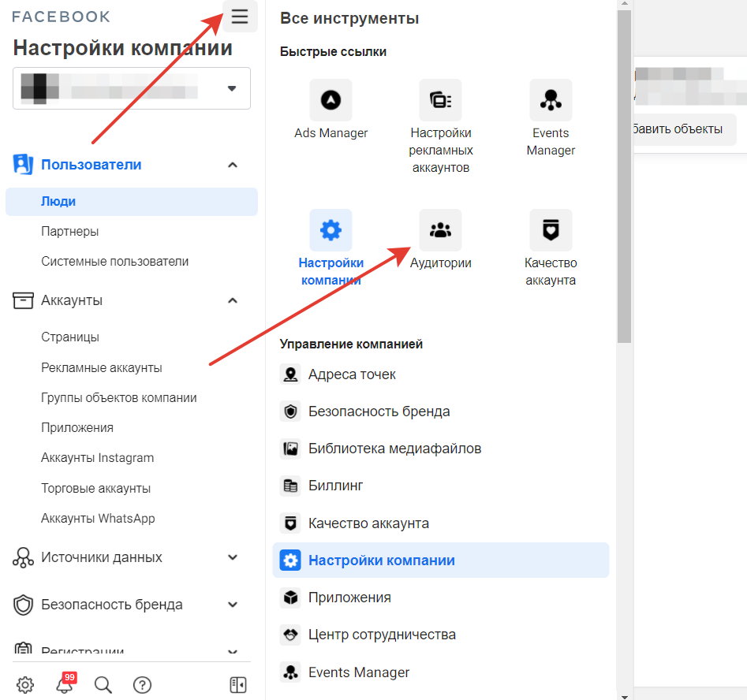Click Источники данных heading text

(102, 557)
